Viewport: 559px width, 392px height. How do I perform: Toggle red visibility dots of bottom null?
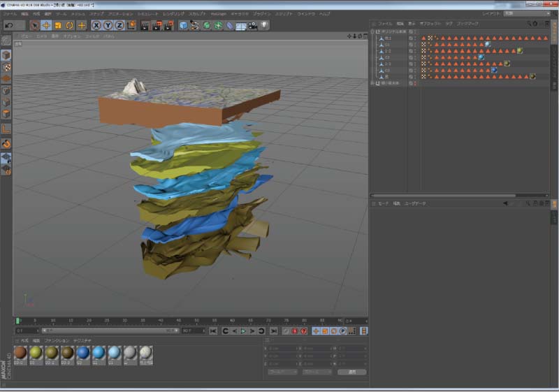[415, 83]
